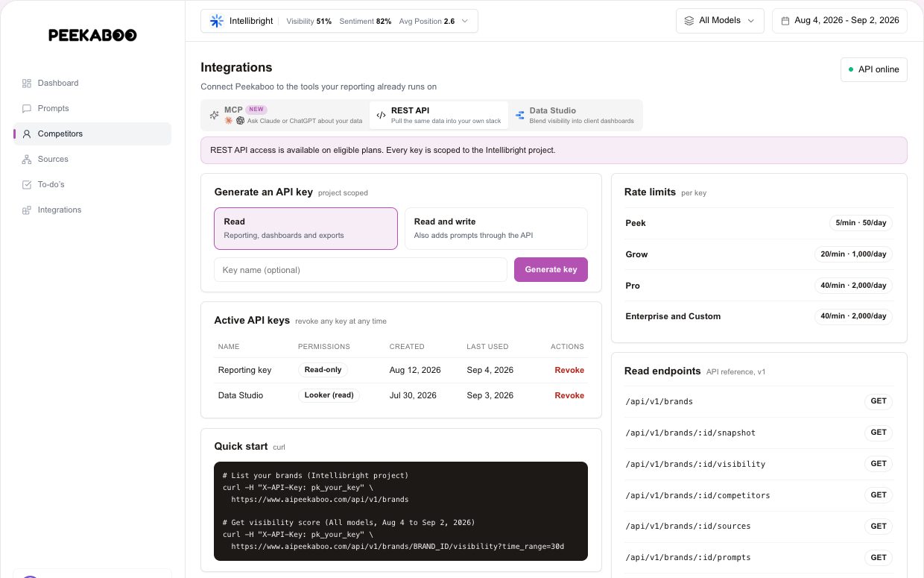
Task: Click the MCP sparkle icon
Action: [214, 116]
